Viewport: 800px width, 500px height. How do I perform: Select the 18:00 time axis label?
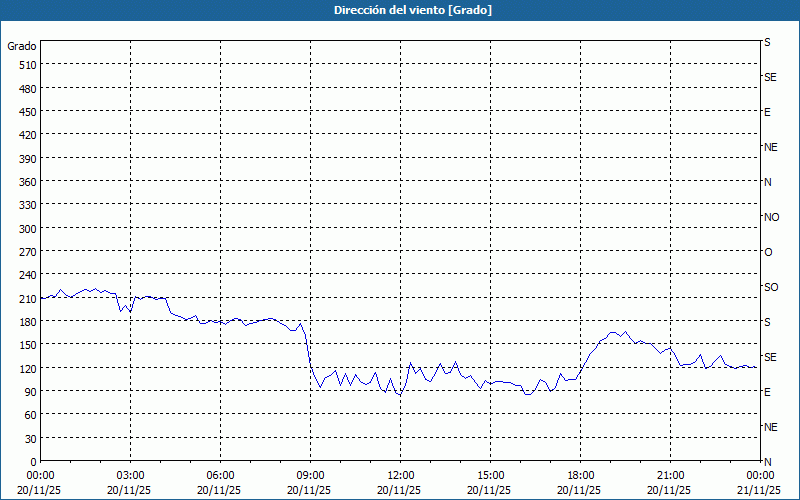click(580, 475)
